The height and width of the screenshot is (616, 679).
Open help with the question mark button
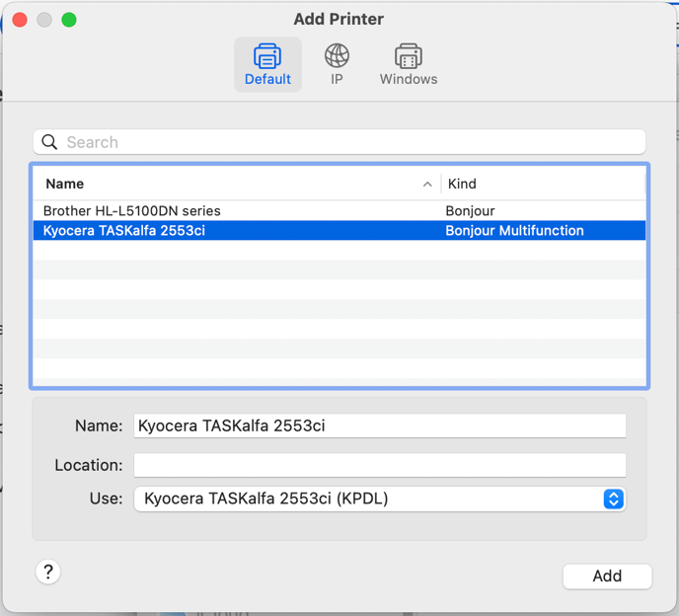[x=48, y=572]
